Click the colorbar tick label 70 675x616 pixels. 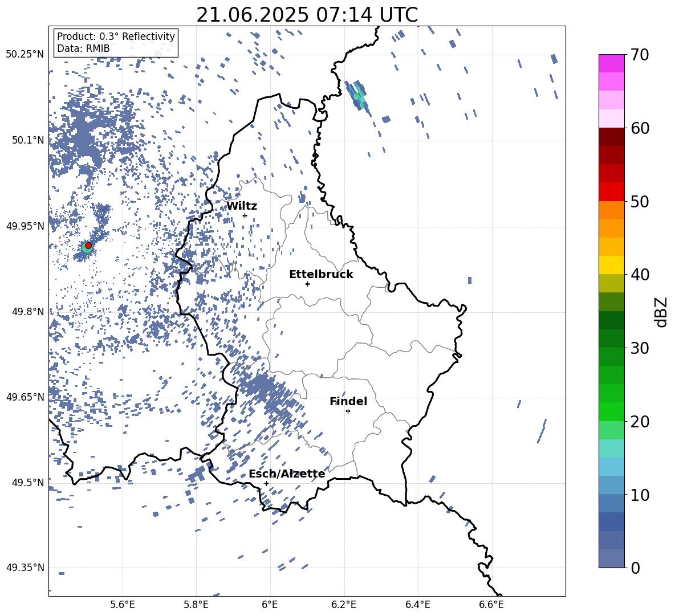click(640, 55)
